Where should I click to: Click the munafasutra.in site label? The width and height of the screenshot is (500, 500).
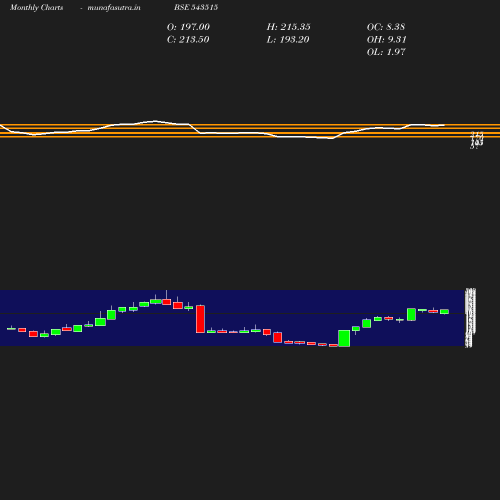coord(114,7)
